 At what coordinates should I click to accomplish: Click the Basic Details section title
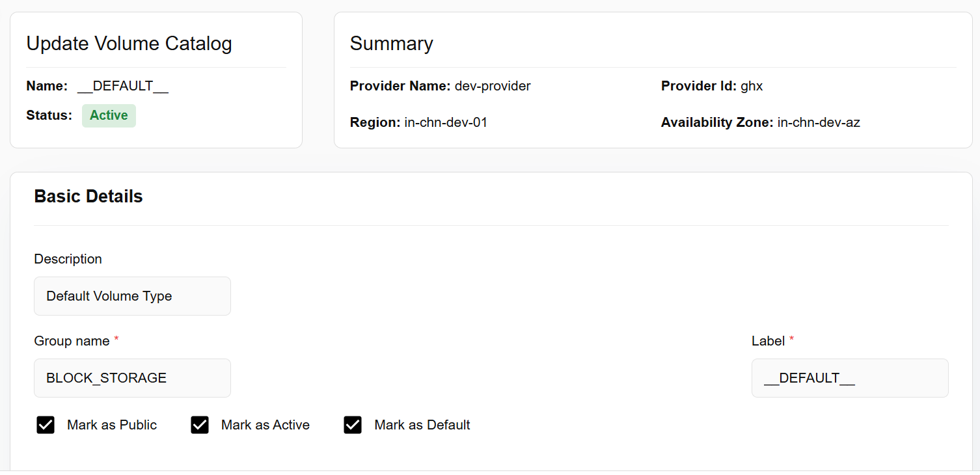[x=88, y=197]
